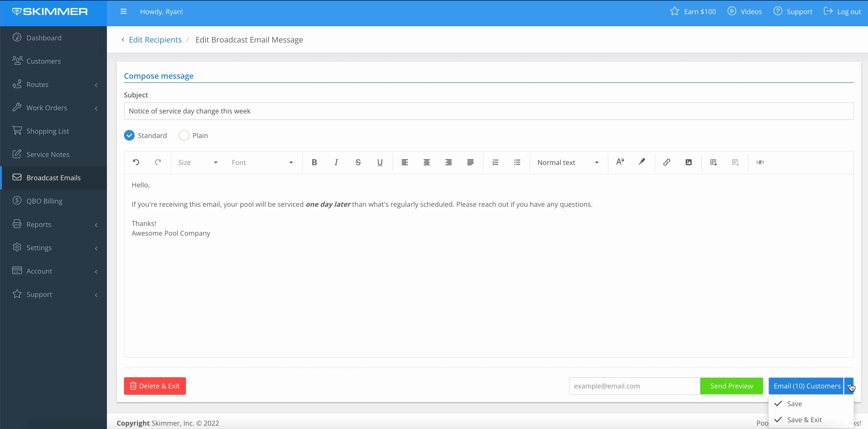Toggle the hamburger sidebar menu
This screenshot has height=429, width=868.
(123, 11)
